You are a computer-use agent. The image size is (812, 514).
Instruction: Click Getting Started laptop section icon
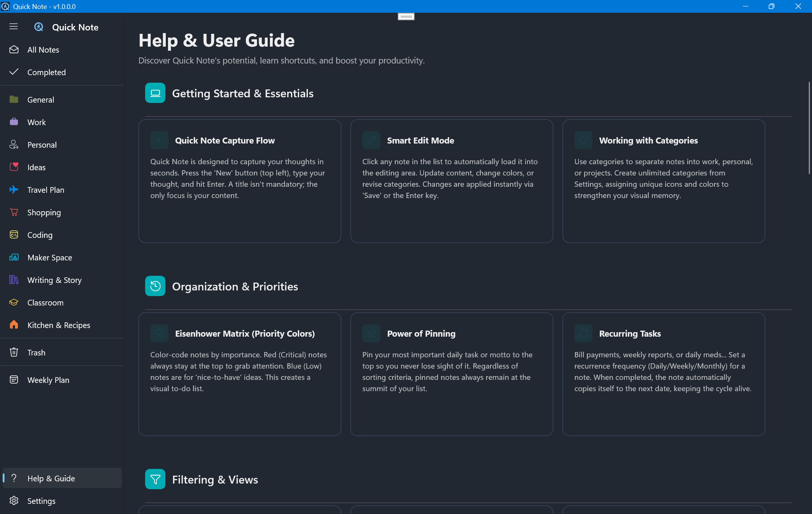tap(155, 93)
